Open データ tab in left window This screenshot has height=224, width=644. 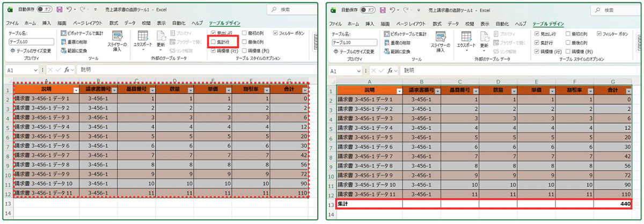pyautogui.click(x=130, y=23)
